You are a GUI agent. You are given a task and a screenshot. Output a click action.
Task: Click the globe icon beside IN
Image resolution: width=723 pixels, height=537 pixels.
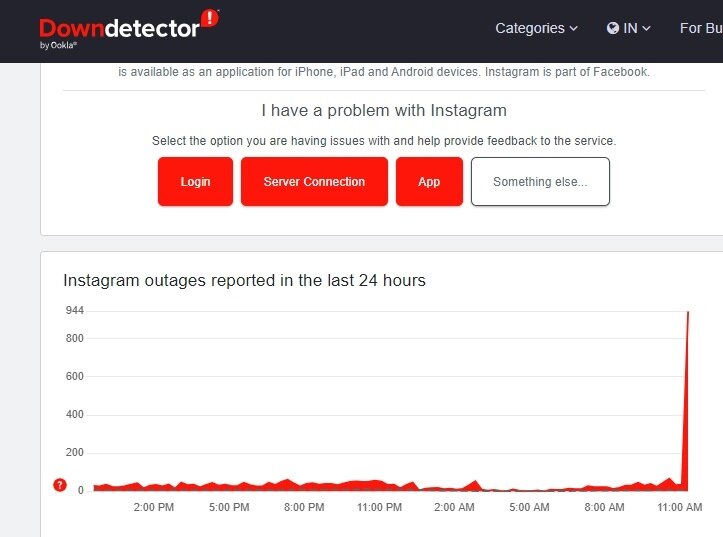point(613,28)
